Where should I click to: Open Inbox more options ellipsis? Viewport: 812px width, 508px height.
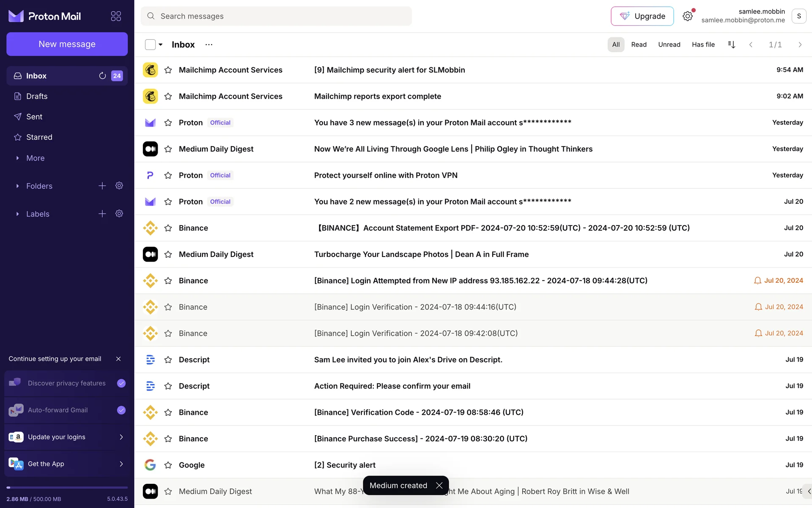(x=209, y=44)
